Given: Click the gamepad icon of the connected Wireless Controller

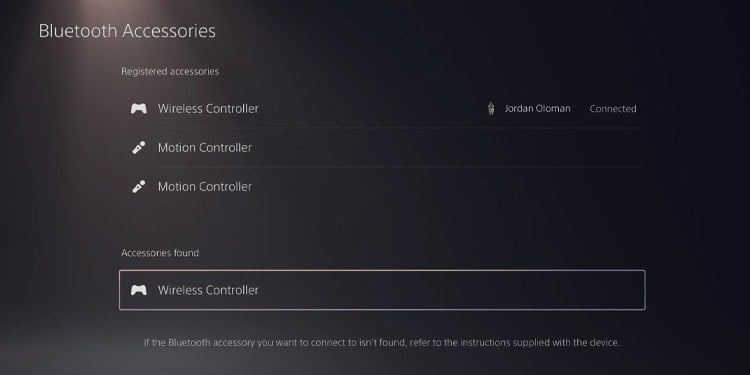Looking at the screenshot, I should click(139, 109).
